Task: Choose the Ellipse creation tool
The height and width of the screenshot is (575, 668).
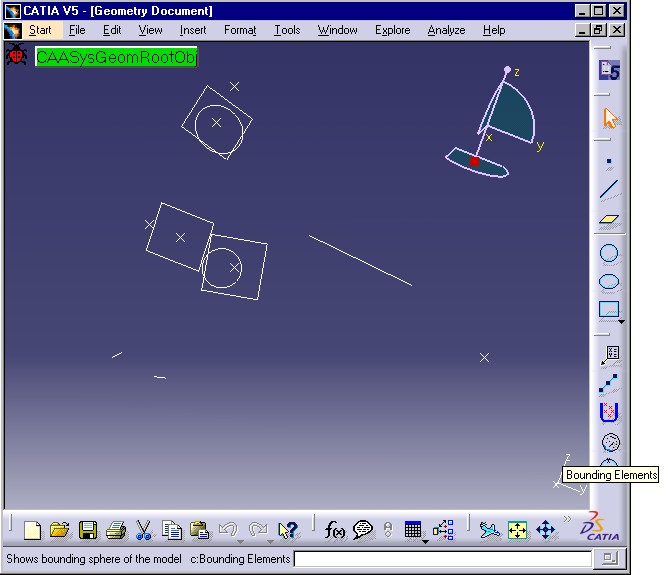Action: [609, 282]
